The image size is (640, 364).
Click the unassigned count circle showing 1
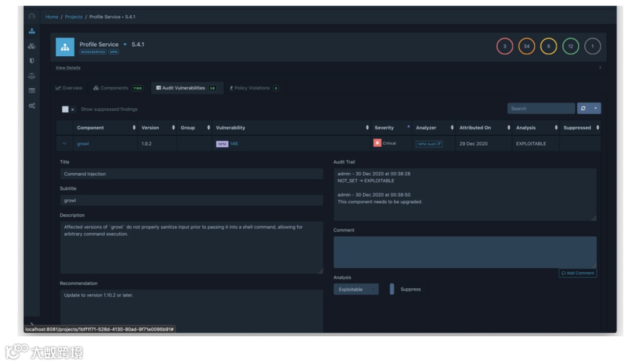pos(593,46)
